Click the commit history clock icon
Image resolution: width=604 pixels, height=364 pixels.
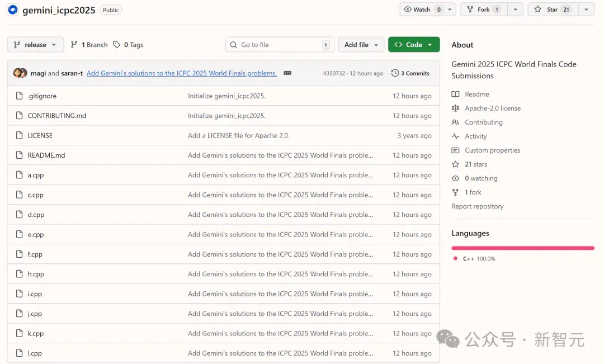pyautogui.click(x=395, y=73)
